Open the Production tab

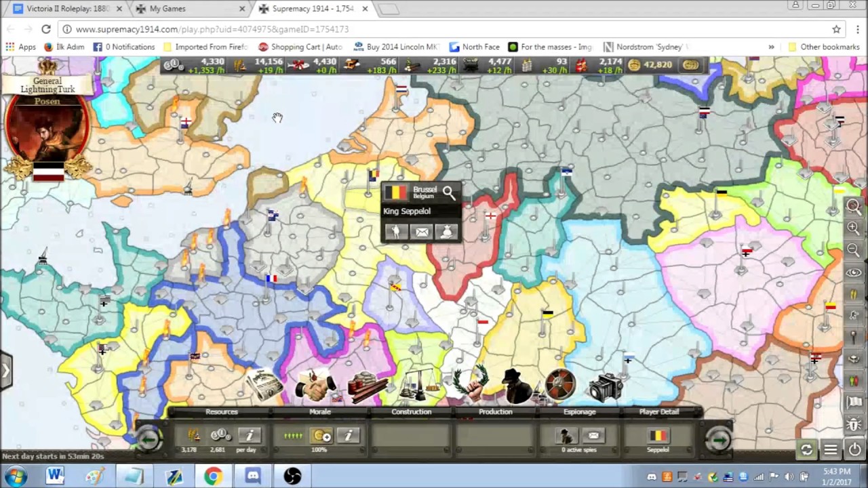pyautogui.click(x=495, y=411)
